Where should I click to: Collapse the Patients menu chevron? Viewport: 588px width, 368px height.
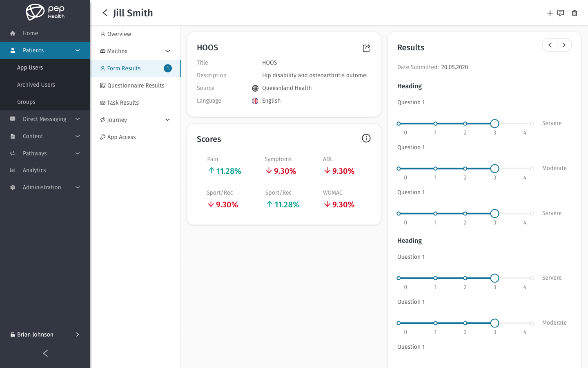click(78, 50)
